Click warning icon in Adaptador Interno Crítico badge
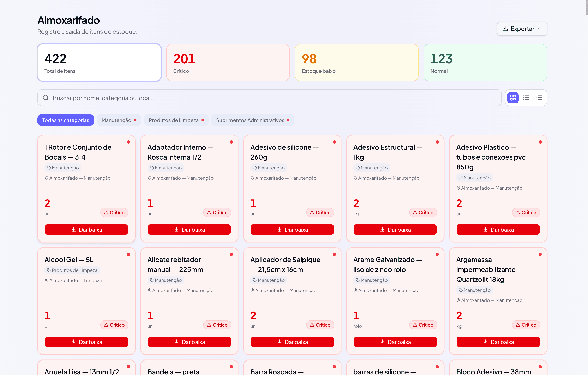The height and width of the screenshot is (375, 588). 209,213
